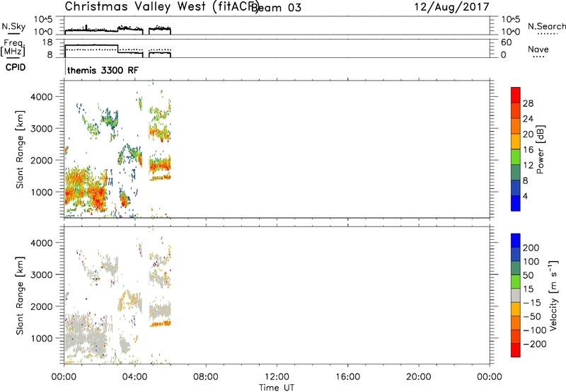
Task: Click the '-15' velocity colorbar label
Action: tap(532, 303)
